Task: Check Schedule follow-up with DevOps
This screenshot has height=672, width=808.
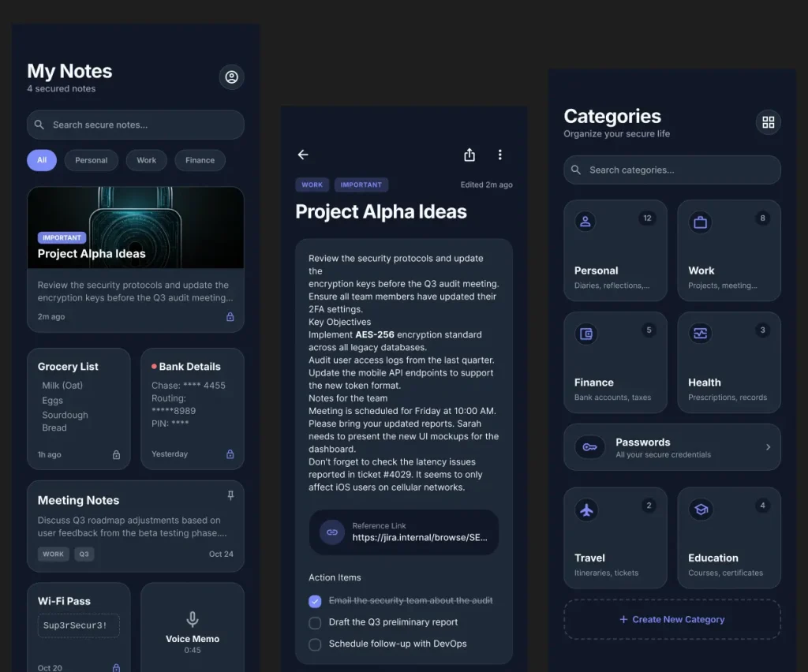Action: 315,644
